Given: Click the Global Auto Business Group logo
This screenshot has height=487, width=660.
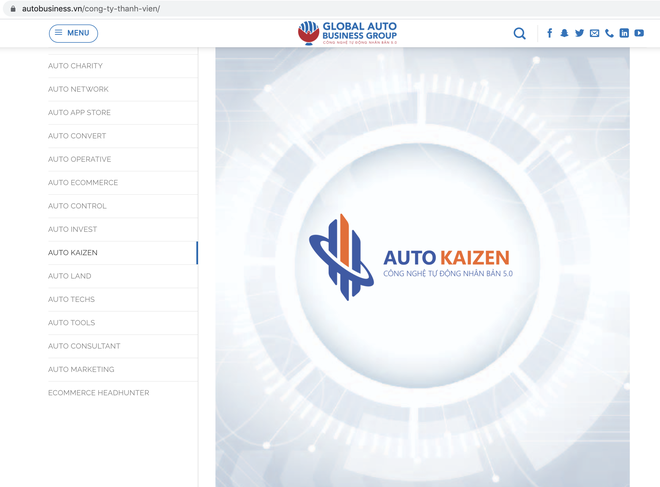Looking at the screenshot, I should click(x=347, y=33).
